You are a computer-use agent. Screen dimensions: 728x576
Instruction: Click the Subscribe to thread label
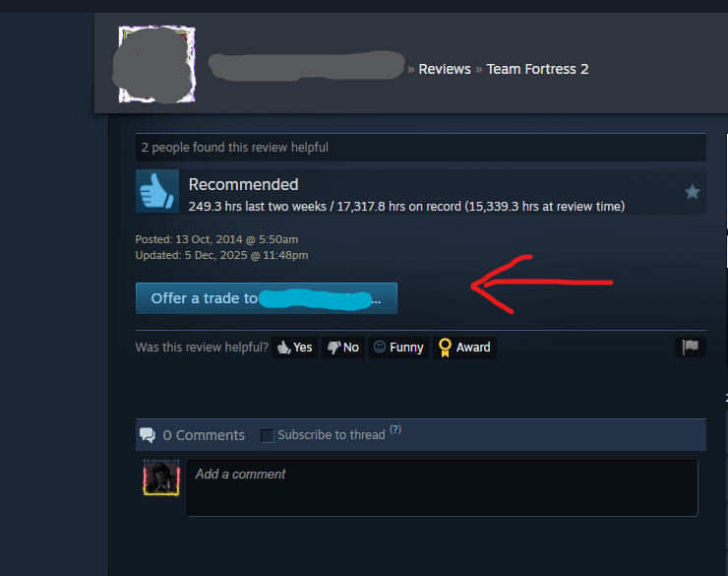pyautogui.click(x=332, y=435)
